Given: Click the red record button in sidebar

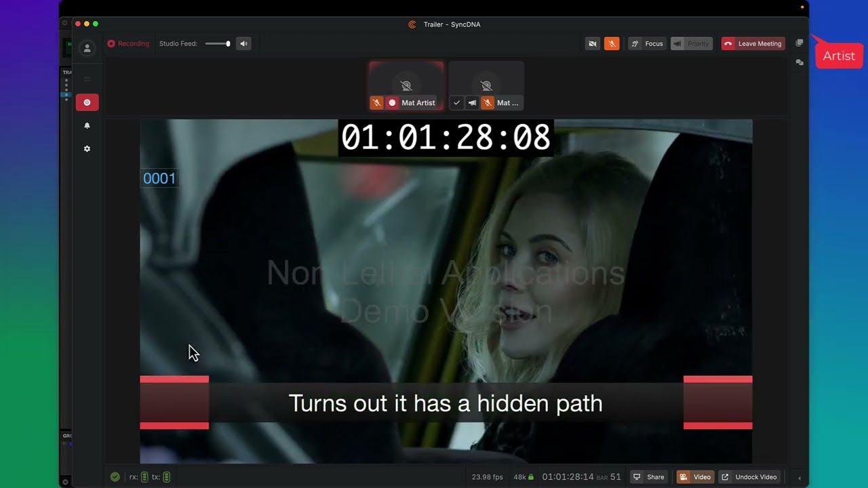Looking at the screenshot, I should tap(87, 102).
